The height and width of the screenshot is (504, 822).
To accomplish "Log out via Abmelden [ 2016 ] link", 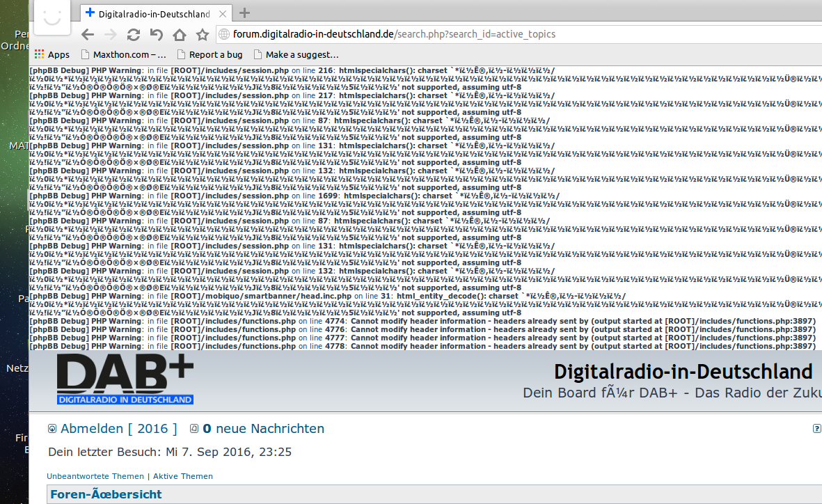I will 118,429.
